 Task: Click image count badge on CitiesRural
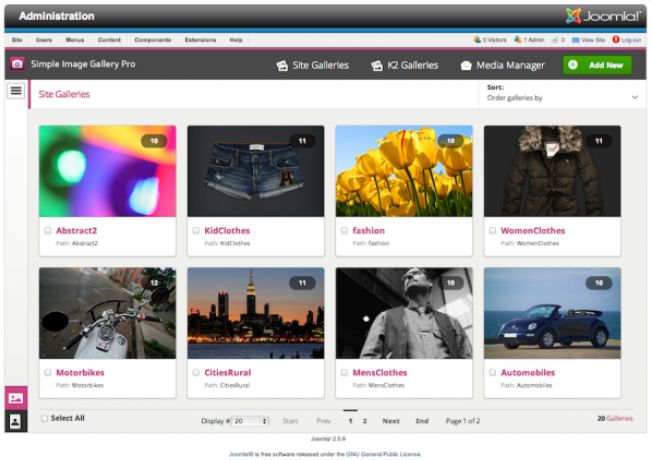click(302, 283)
